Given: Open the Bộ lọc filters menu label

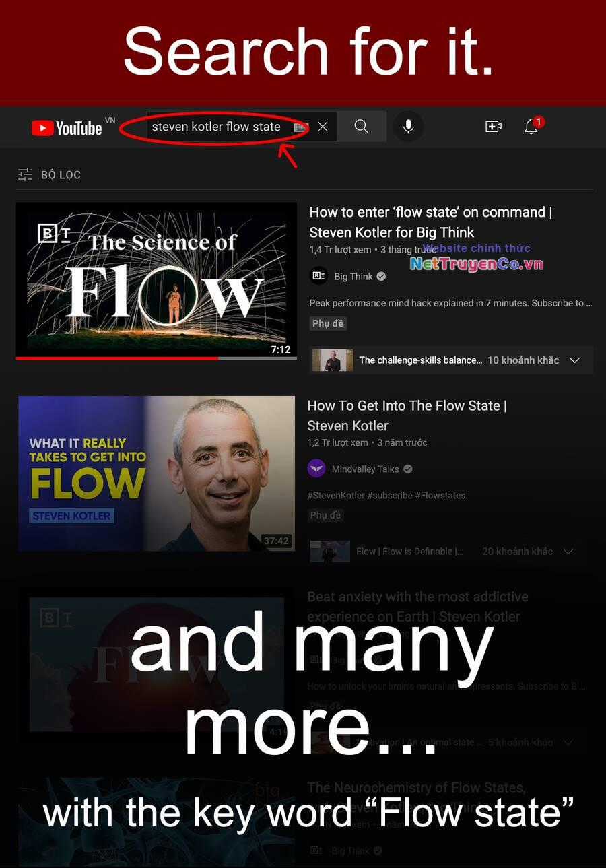Looking at the screenshot, I should pos(61,175).
